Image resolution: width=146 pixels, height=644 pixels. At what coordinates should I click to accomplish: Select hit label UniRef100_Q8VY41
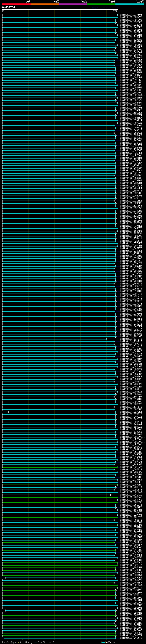pyautogui.click(x=131, y=57)
